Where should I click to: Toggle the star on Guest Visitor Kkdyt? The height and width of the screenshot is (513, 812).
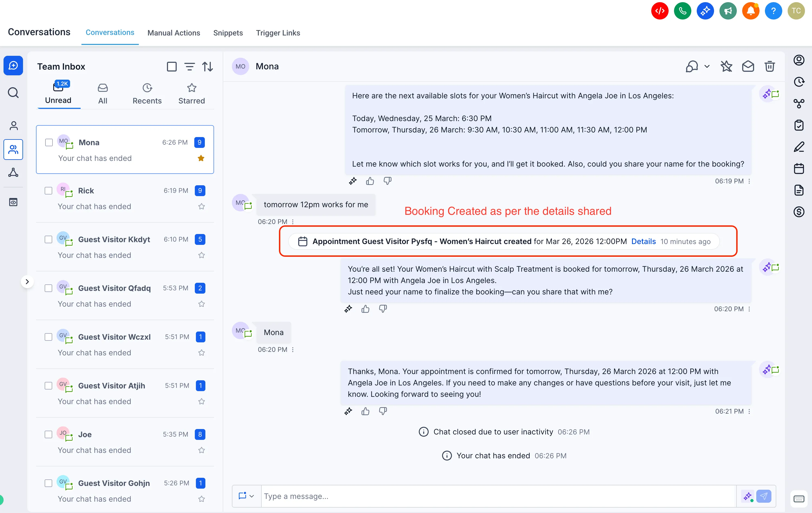(x=201, y=255)
